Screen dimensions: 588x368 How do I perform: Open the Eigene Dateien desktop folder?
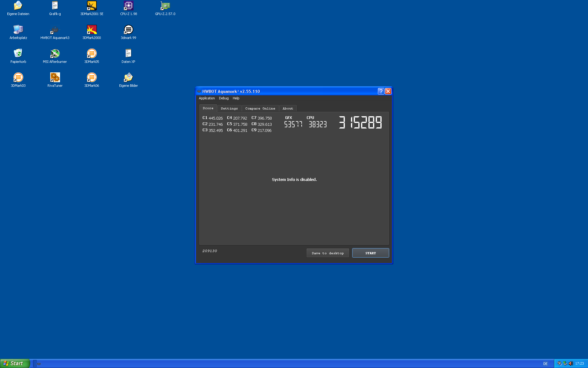[18, 8]
